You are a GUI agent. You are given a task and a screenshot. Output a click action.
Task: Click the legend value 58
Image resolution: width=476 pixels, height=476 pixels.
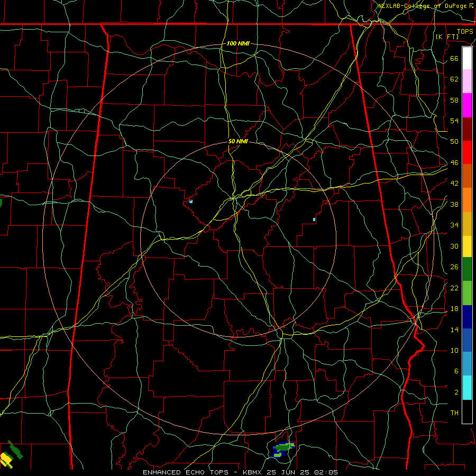click(x=454, y=100)
